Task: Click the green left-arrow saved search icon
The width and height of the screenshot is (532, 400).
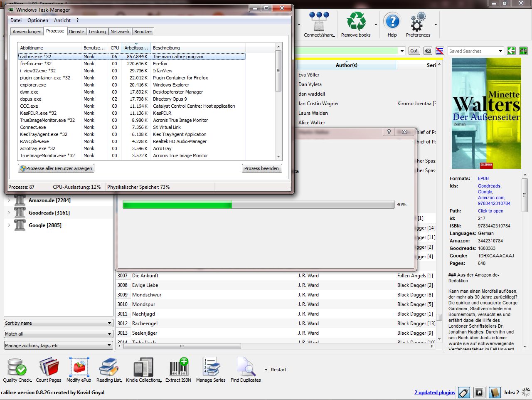Action: coord(511,51)
